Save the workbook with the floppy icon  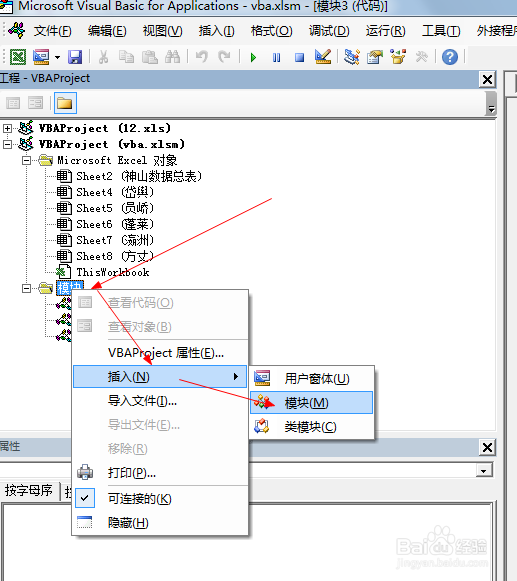point(75,57)
